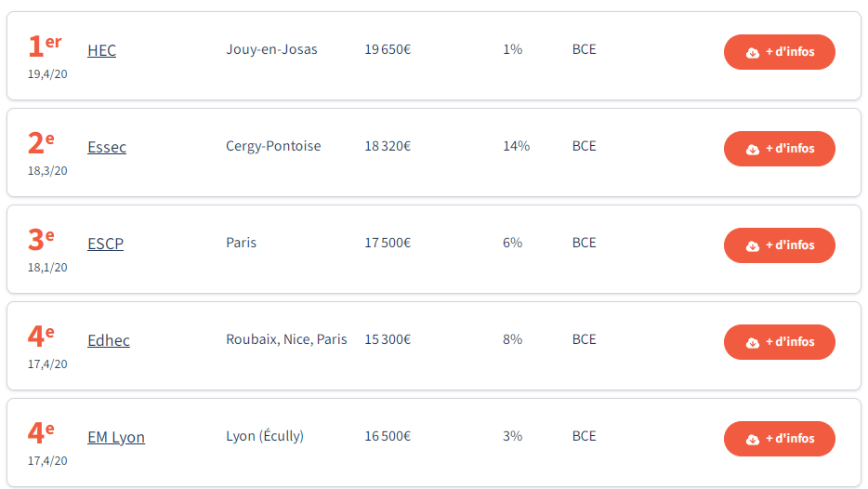Select the 3e ranking badge for ESCP
This screenshot has width=868, height=489.
click(x=41, y=239)
